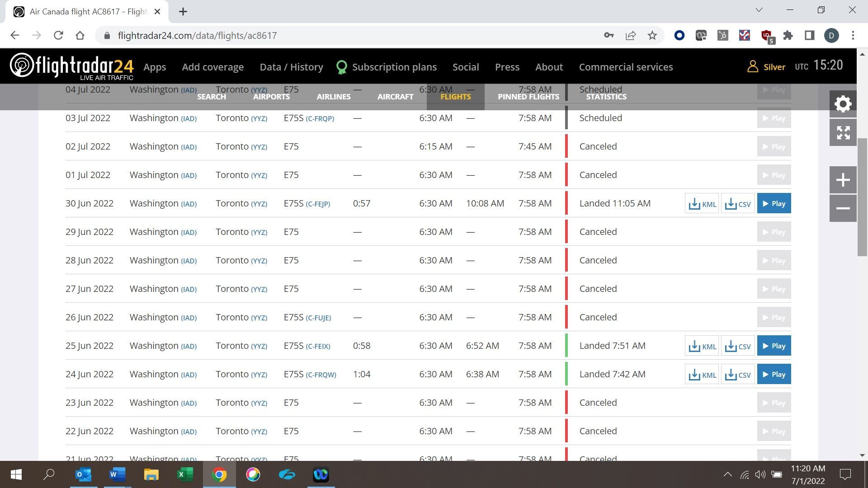
Task: Download CSV for 25 Jun 2022 flight
Action: pos(738,346)
